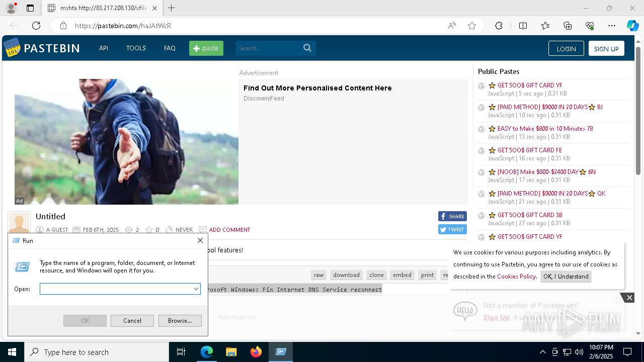The height and width of the screenshot is (362, 644).
Task: Dismiss the sign up popup with X
Action: point(629,298)
